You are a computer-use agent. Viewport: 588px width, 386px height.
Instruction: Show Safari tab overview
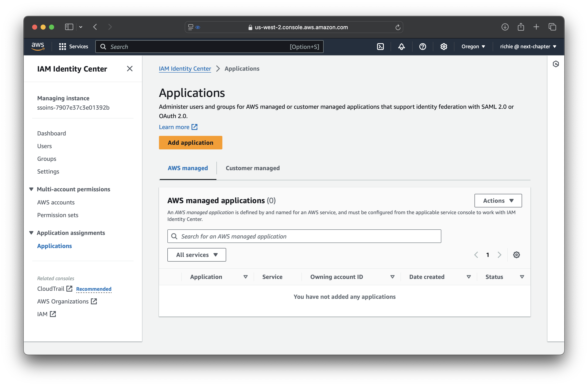click(x=552, y=27)
